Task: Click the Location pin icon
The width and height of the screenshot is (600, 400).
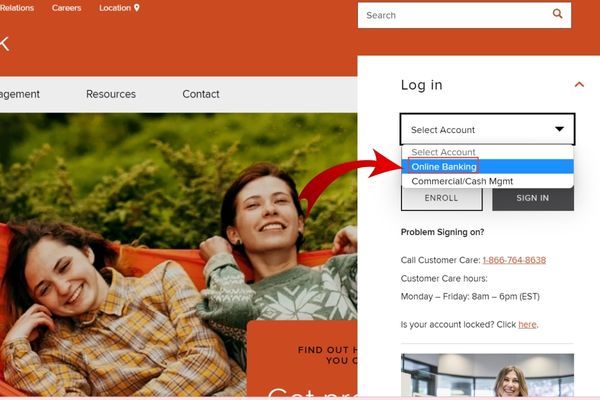Action: pos(137,8)
